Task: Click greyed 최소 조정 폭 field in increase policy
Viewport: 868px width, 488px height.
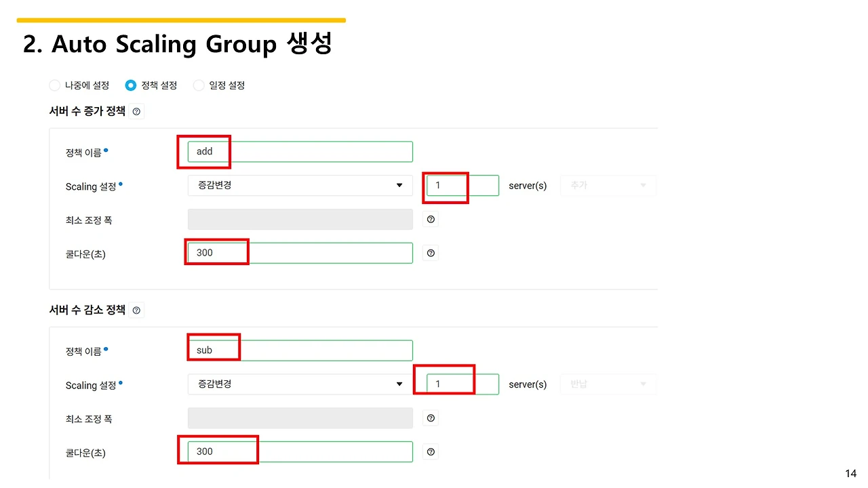Action: point(300,220)
